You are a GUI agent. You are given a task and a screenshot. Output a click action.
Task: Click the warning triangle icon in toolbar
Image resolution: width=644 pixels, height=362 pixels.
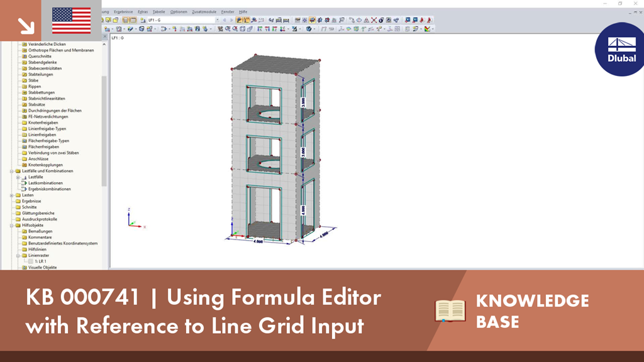point(367,19)
